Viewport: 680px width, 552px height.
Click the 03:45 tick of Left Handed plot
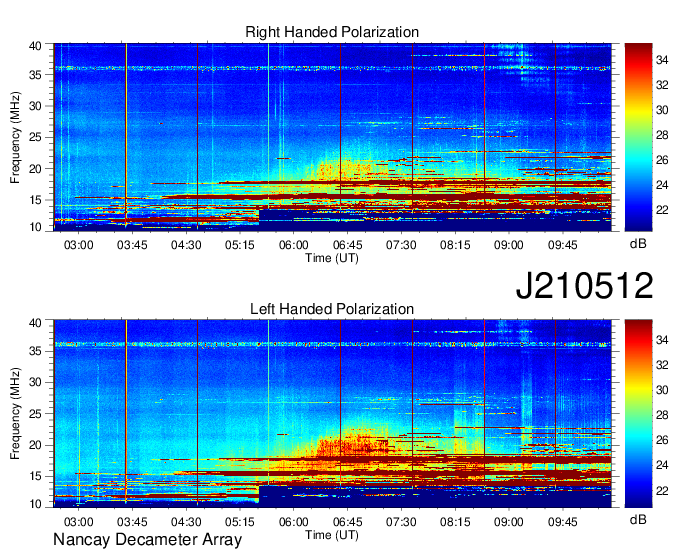tap(132, 522)
